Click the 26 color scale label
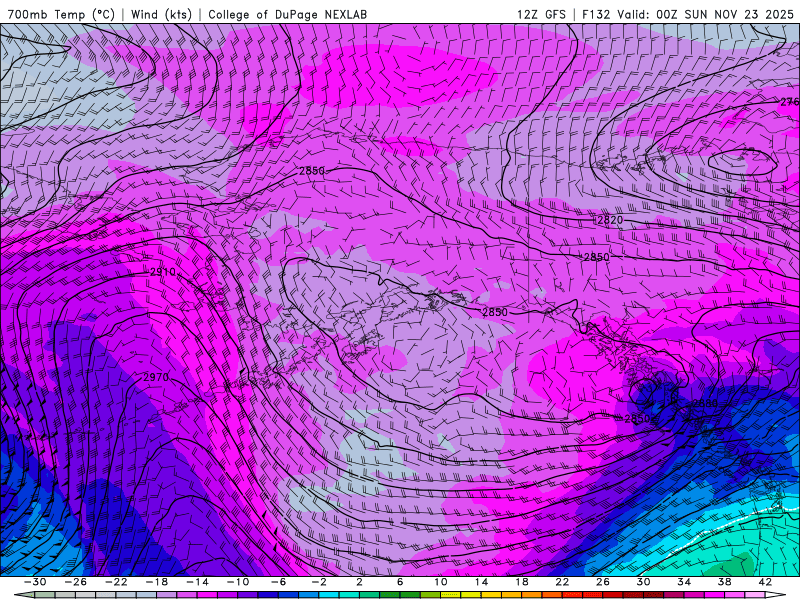Viewport: 800px width, 600px height. click(603, 582)
